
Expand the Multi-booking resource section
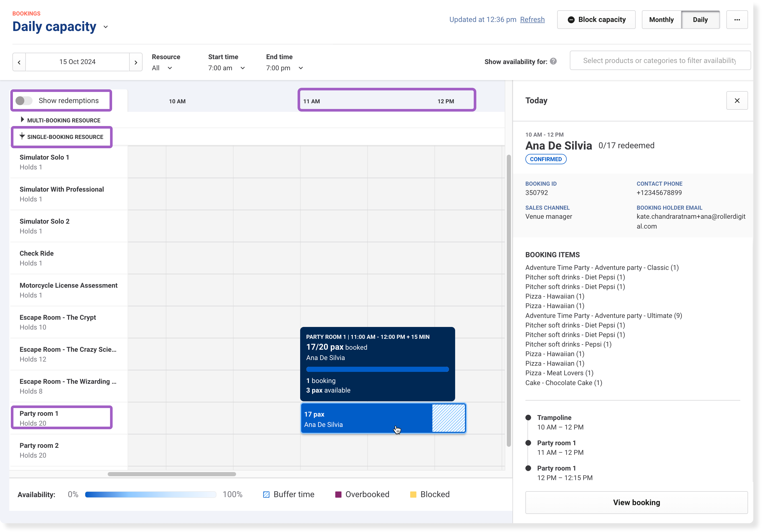[22, 120]
